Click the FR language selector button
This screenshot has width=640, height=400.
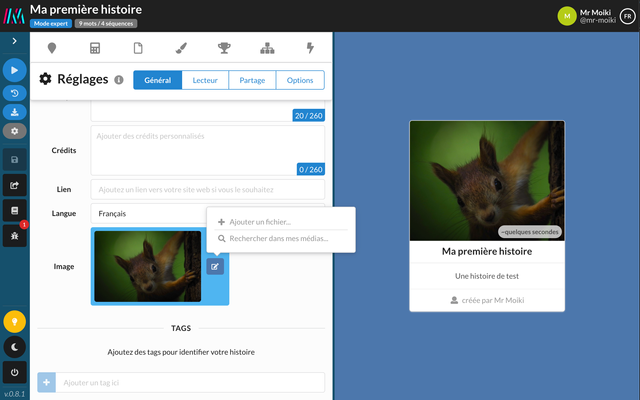628,16
